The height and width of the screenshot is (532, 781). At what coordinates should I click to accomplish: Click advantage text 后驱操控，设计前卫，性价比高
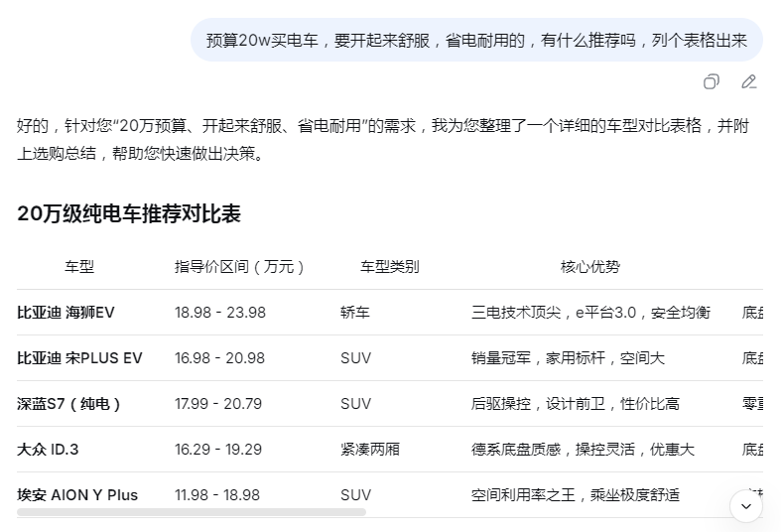(x=576, y=404)
